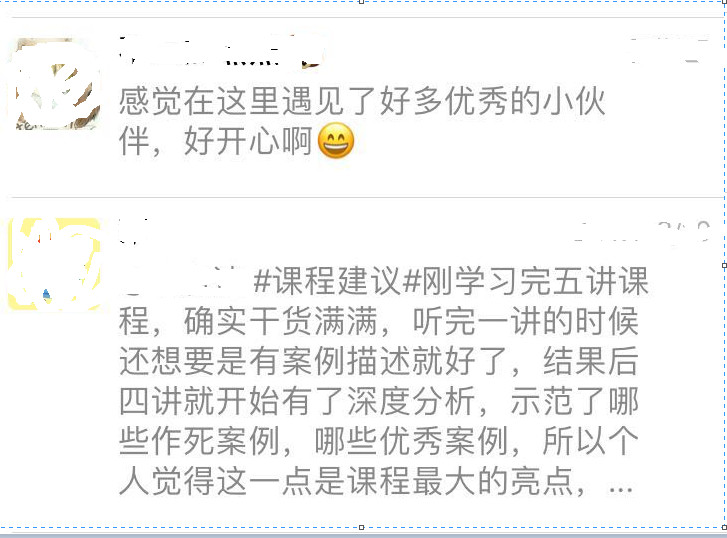Image resolution: width=727 pixels, height=538 pixels.
Task: Click the text 好开心啊 beside the emoji
Action: pyautogui.click(x=248, y=141)
